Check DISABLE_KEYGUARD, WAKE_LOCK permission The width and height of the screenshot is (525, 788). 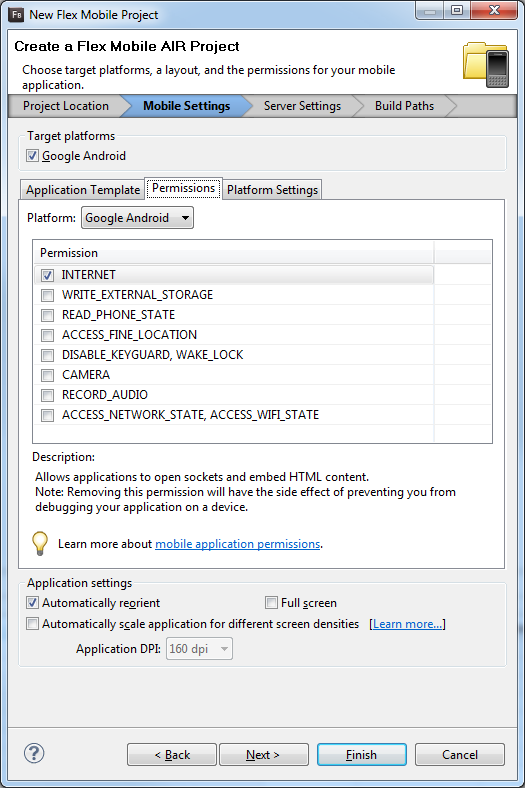47,355
